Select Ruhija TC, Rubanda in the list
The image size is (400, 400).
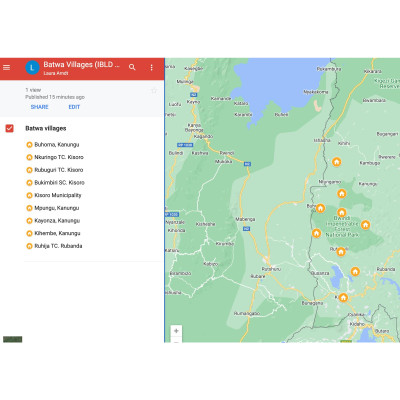[x=58, y=246]
